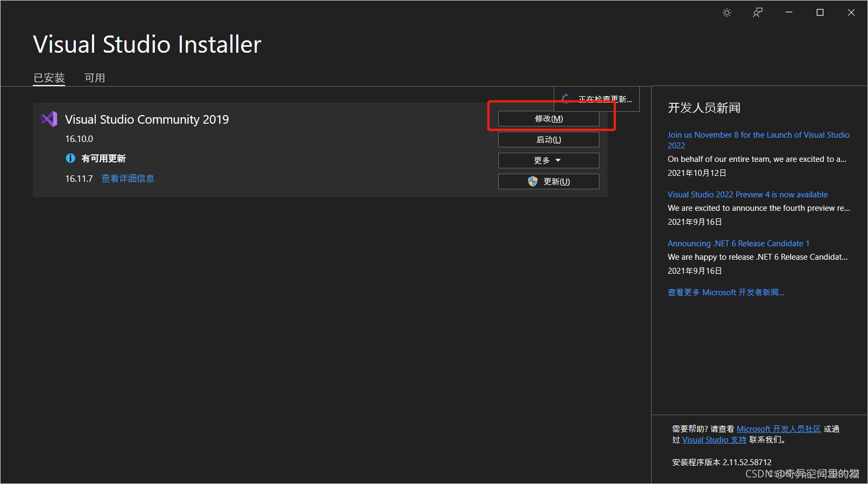This screenshot has height=484, width=868.
Task: Click the blue info icon beside 有可用更新
Action: pos(70,158)
